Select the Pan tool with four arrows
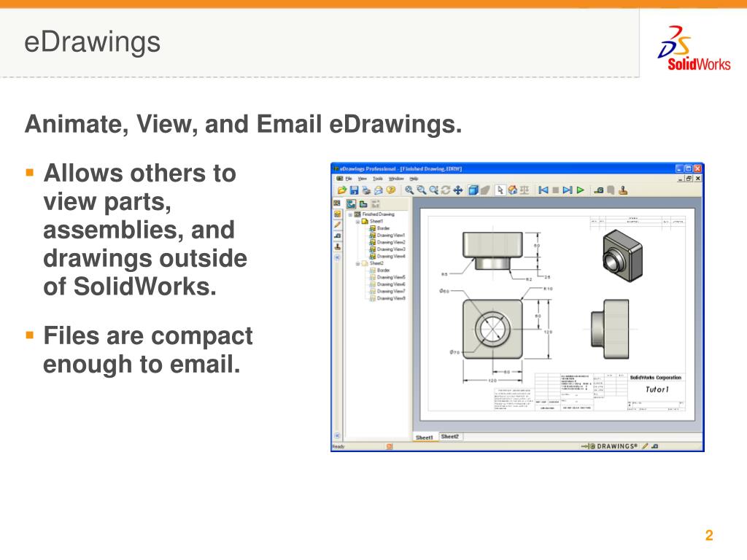The height and width of the screenshot is (560, 747). [x=458, y=190]
